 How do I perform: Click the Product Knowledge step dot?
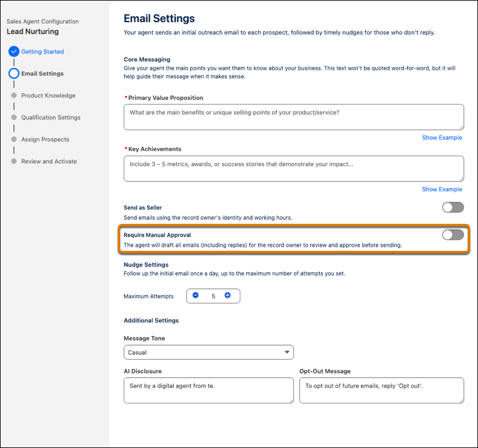pyautogui.click(x=14, y=96)
